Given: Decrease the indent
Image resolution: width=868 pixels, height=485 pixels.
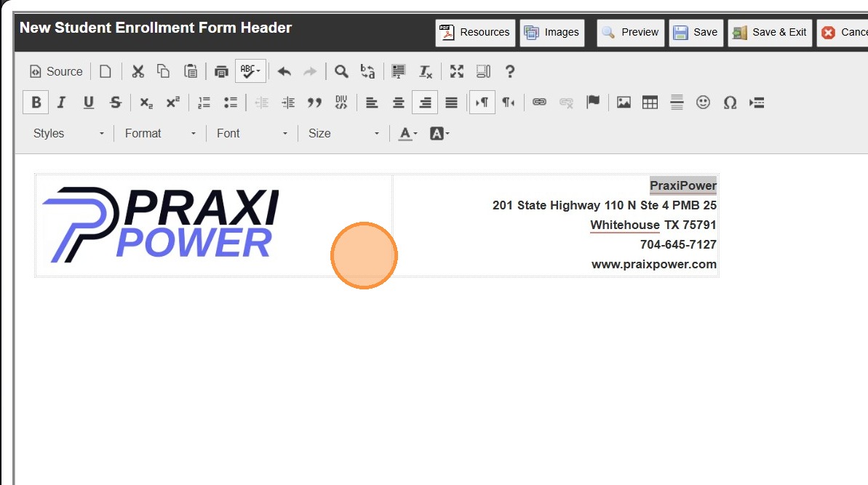Looking at the screenshot, I should (261, 103).
